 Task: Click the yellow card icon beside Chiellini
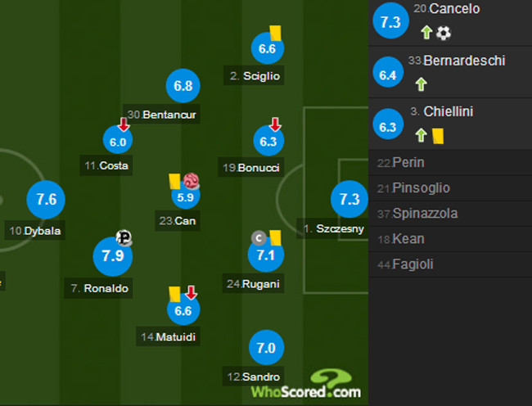(x=438, y=135)
